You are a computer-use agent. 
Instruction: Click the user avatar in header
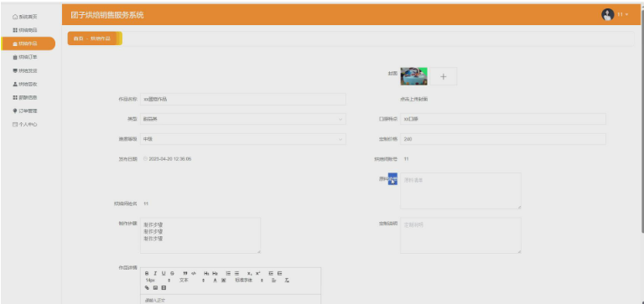(607, 15)
